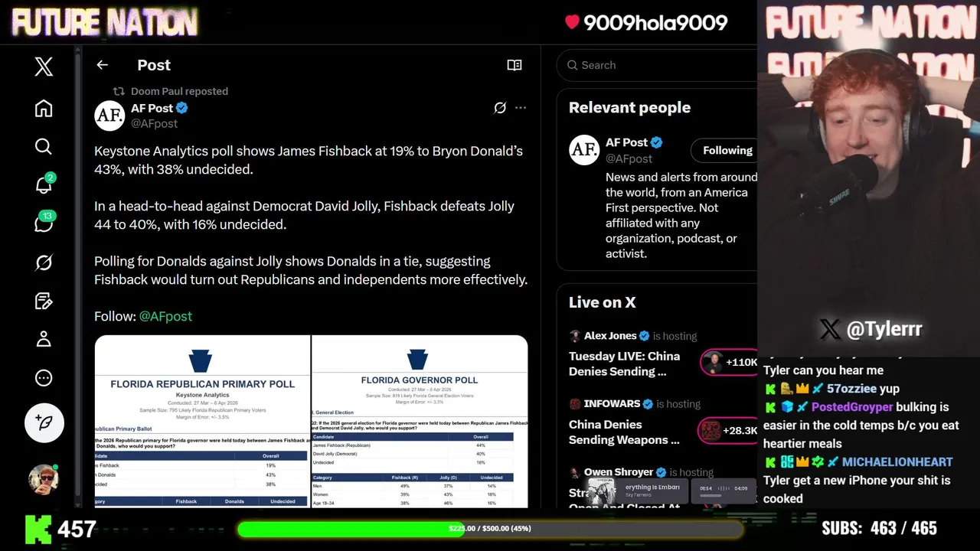Open the three-dot menu on the post
This screenshot has width=980, height=551.
click(x=521, y=108)
